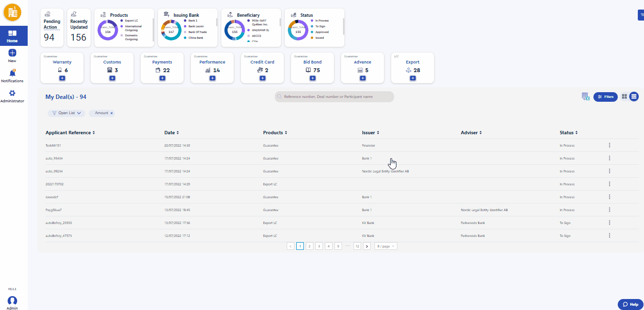This screenshot has width=644, height=310.
Task: Open row actions for 2022170702
Action: point(609,184)
